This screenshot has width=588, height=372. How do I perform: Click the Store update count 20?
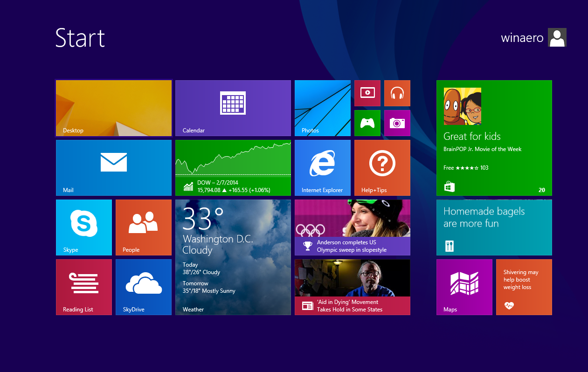pyautogui.click(x=542, y=190)
